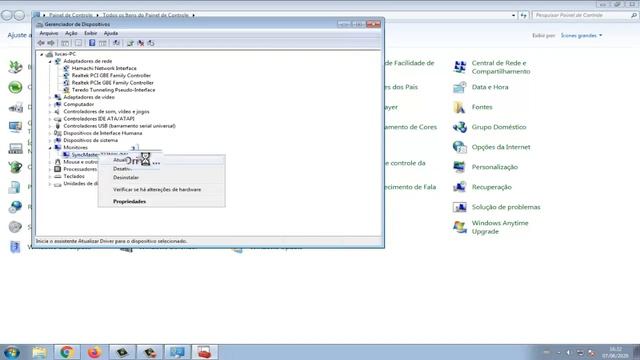Click the blue Help icon in toolbar

92,43
